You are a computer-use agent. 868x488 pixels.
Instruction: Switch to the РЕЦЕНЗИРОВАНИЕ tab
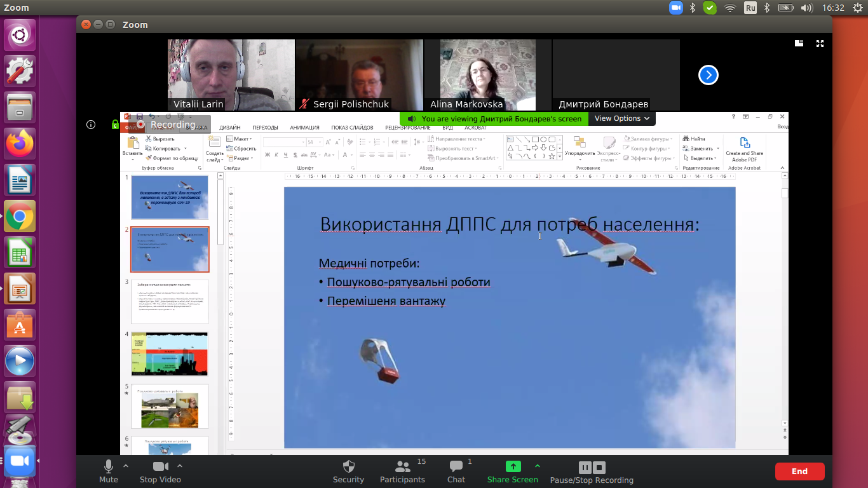pos(408,128)
